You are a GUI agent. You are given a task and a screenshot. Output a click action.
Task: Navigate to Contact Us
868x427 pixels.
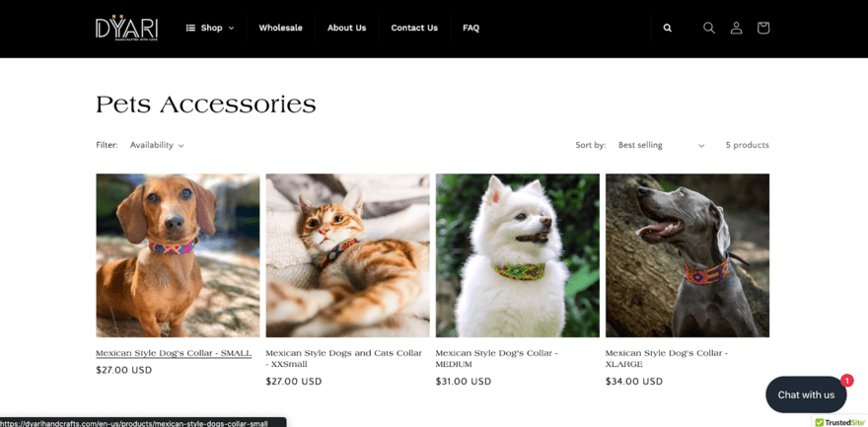click(x=414, y=28)
